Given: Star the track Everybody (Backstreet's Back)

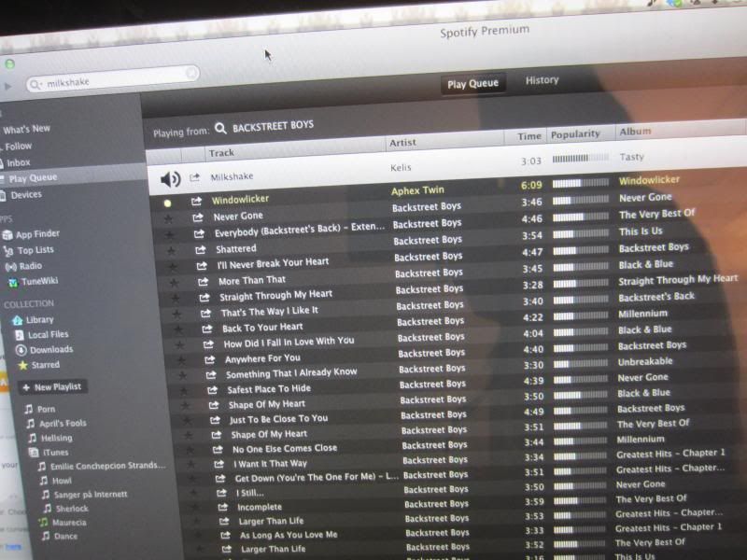Looking at the screenshot, I should pyautogui.click(x=170, y=235).
